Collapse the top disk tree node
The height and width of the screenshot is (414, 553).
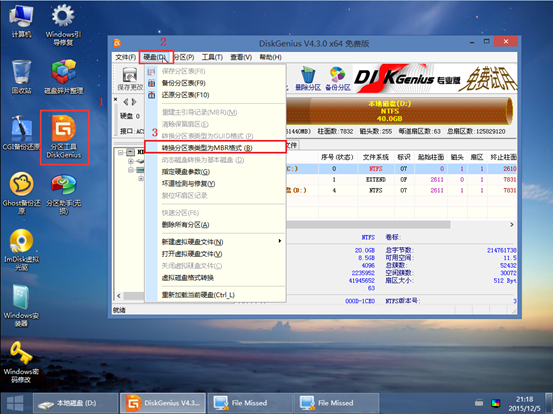point(121,152)
